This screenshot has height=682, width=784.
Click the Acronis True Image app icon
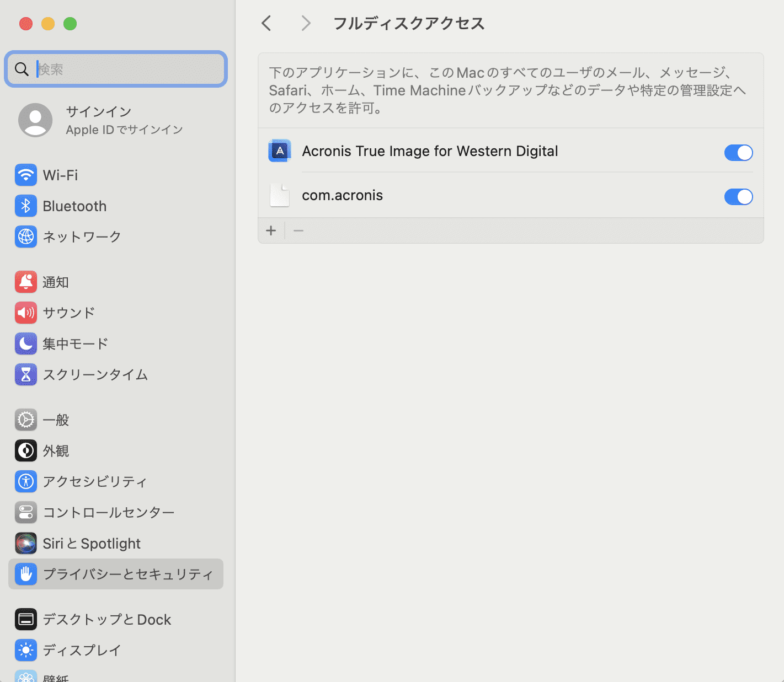click(x=280, y=151)
